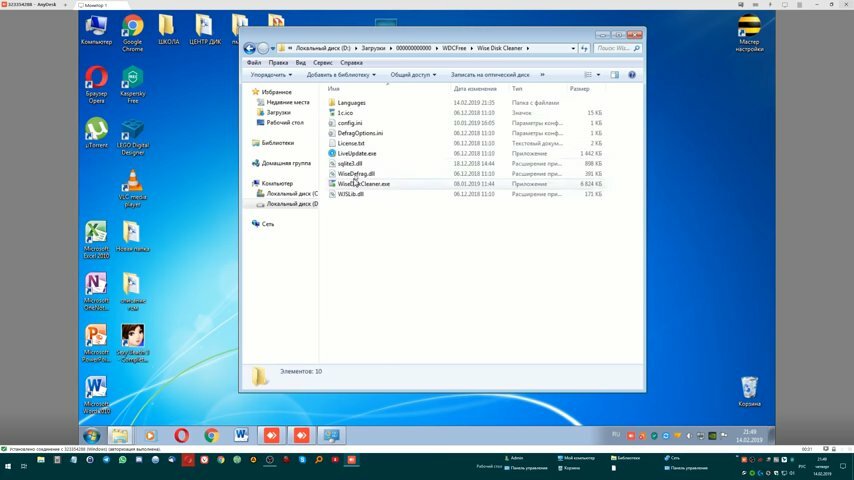The image size is (854, 480).
Task: Open VLC media player desktop icon
Action: coord(132,189)
